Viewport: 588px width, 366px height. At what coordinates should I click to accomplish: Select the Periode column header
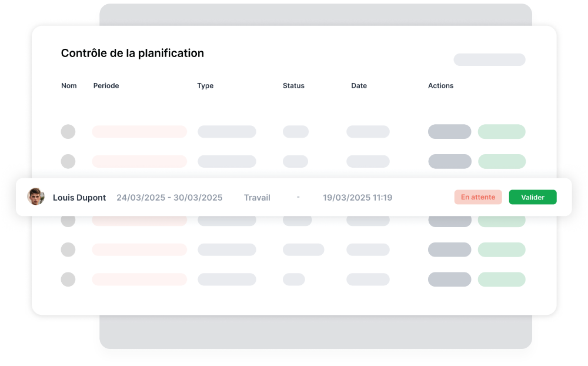[x=106, y=86]
